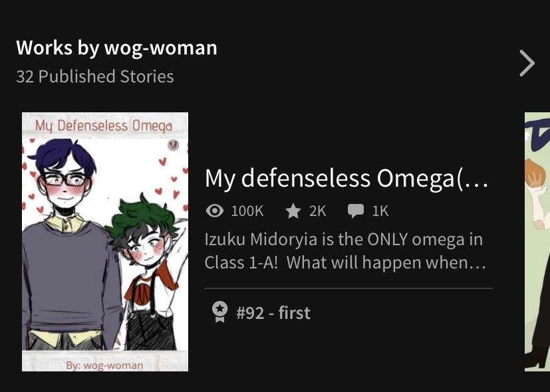Expand the works list with the right chevron
Viewport: 550px width, 392px height.
[x=527, y=64]
